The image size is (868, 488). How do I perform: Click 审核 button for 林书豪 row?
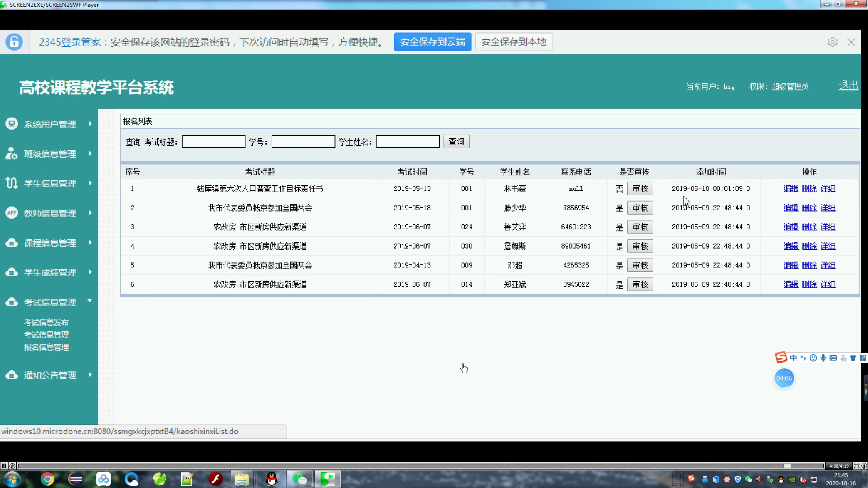click(640, 188)
